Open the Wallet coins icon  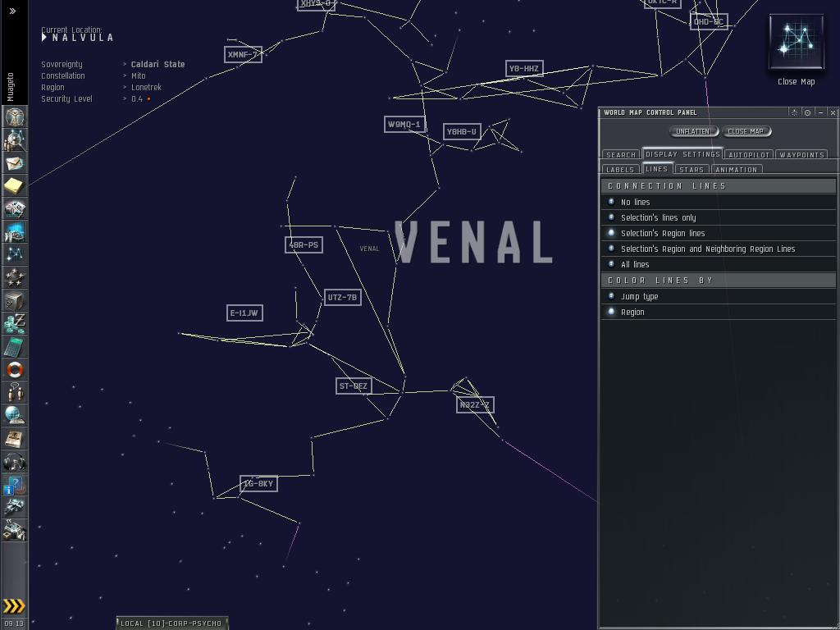(x=15, y=323)
